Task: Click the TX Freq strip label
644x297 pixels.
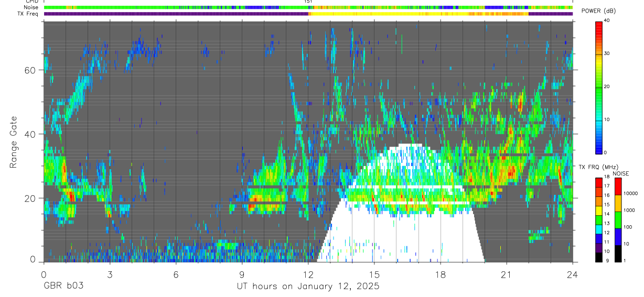Action: click(28, 14)
